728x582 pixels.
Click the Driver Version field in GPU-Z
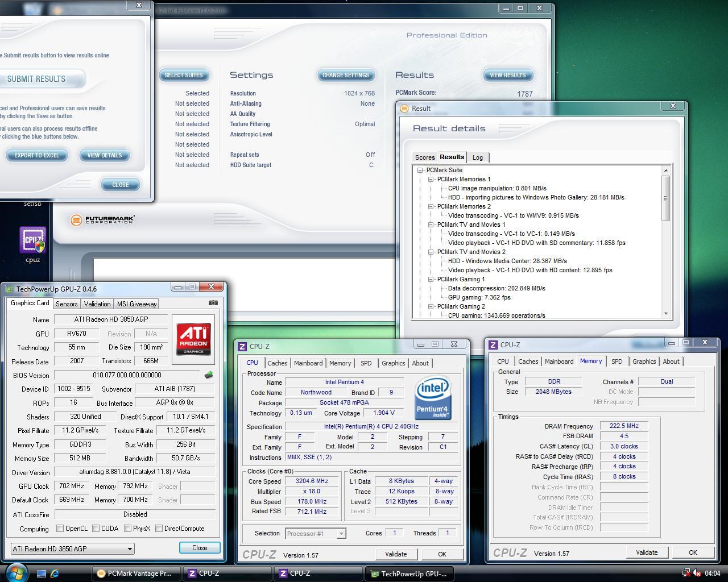pos(135,472)
